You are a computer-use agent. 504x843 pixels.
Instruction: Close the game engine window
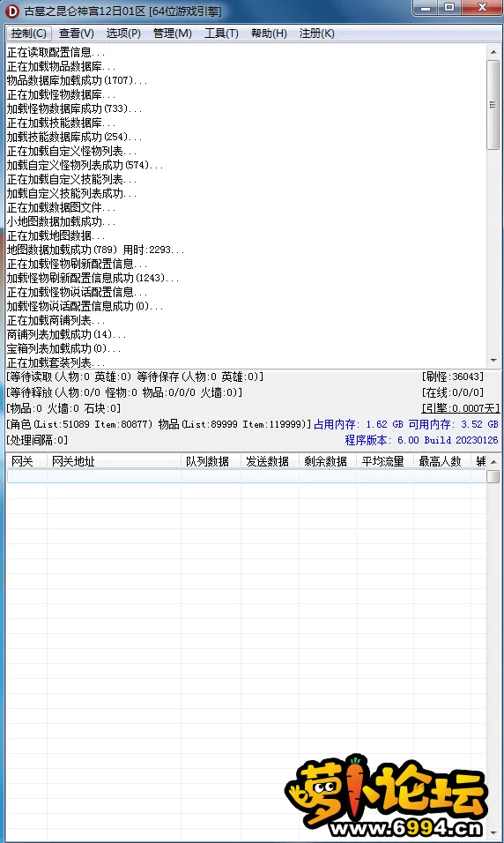tap(481, 8)
